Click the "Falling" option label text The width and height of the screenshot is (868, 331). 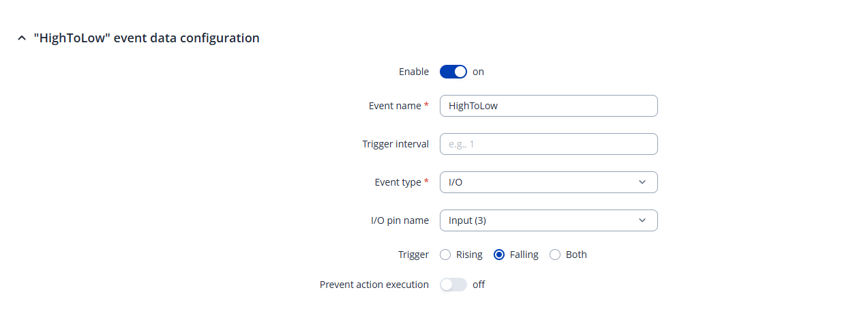click(524, 255)
